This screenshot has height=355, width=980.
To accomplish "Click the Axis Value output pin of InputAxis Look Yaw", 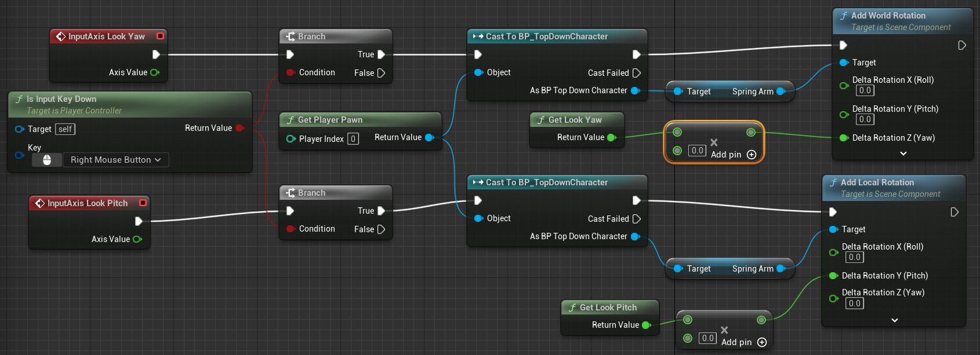I will pos(155,72).
